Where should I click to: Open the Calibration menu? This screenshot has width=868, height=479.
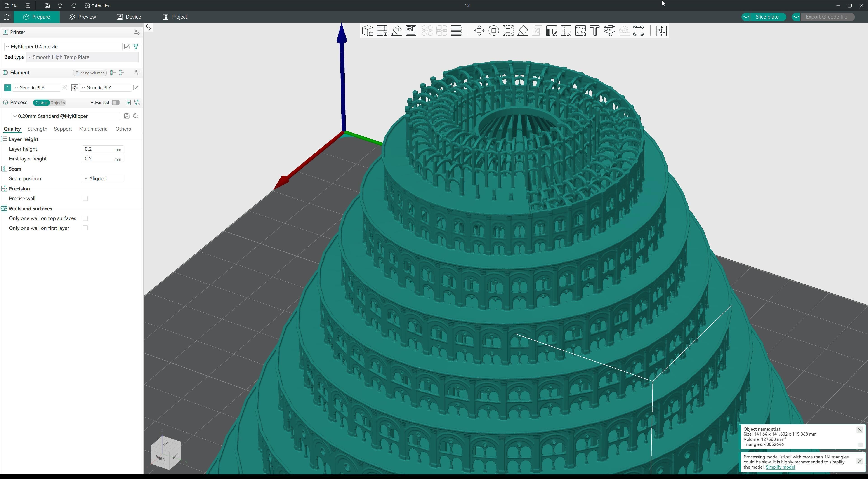[98, 6]
